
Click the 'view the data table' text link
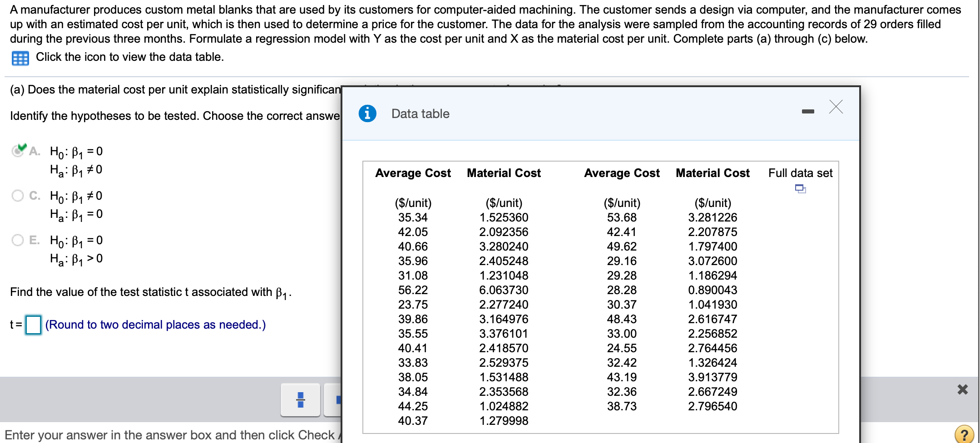[x=130, y=57]
